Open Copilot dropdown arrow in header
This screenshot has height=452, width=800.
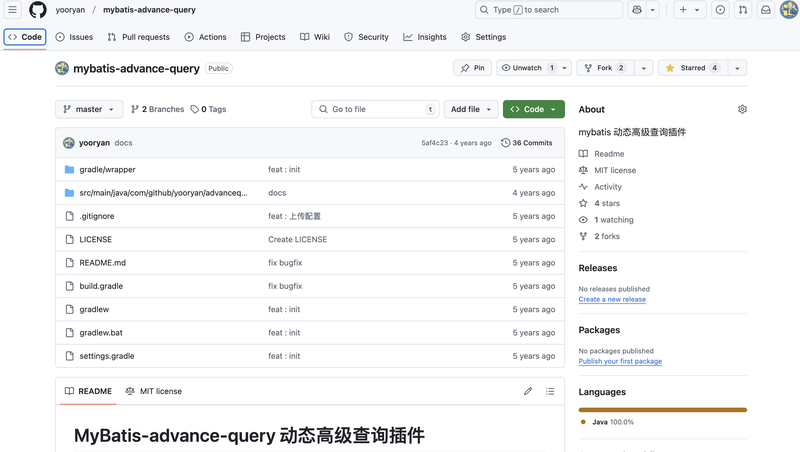[653, 10]
